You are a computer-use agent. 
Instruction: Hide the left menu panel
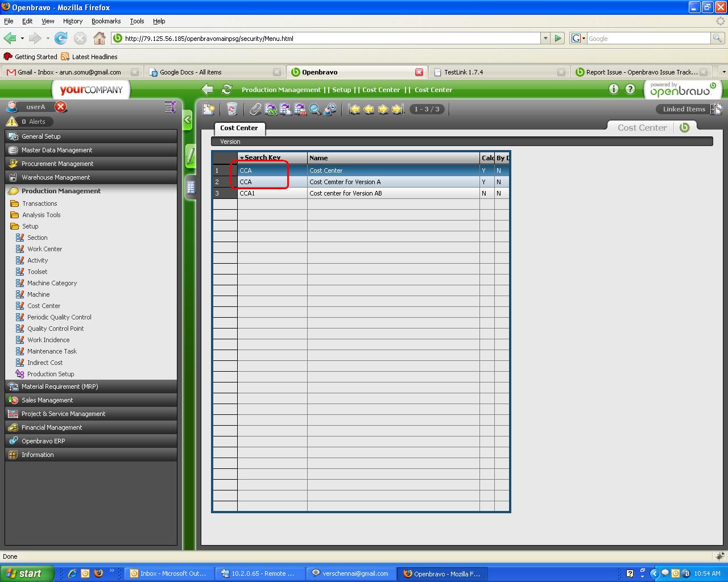coord(188,120)
